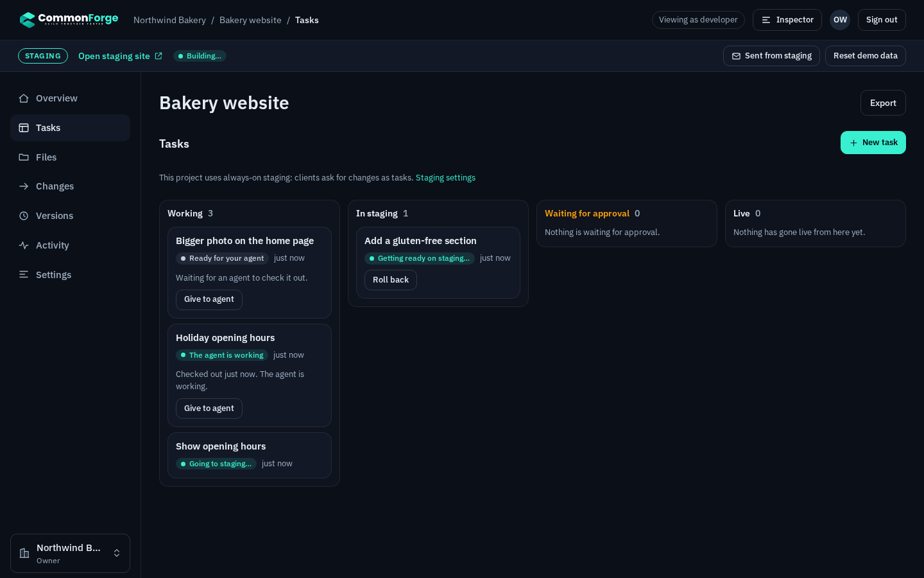Click the external link icon beside Open staging site

coord(158,56)
